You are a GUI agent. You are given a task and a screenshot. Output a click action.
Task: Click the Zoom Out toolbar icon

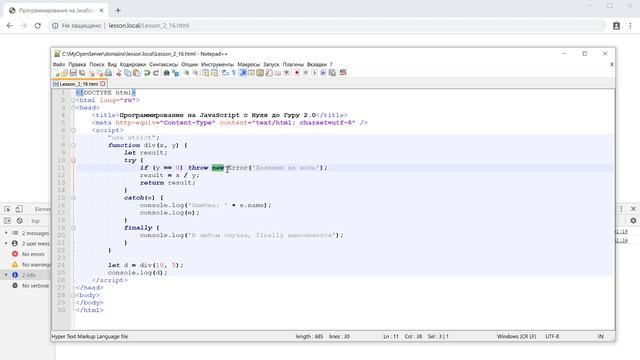tap(195, 73)
